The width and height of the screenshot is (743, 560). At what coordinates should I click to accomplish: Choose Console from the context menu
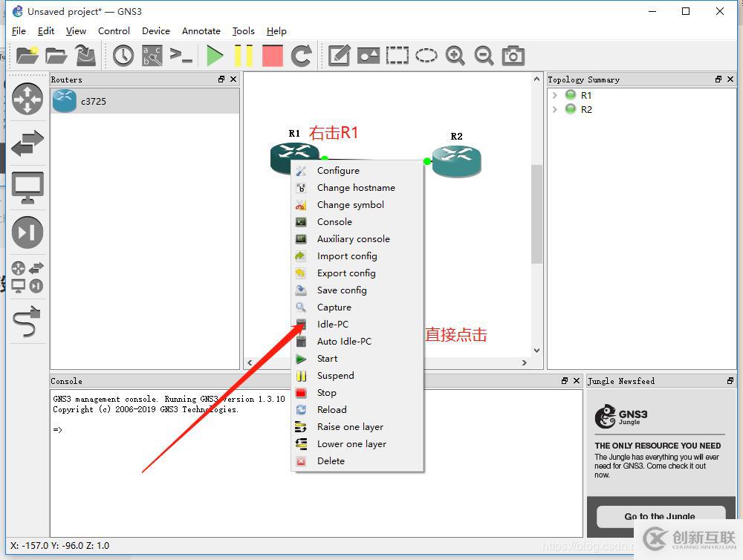pyautogui.click(x=357, y=222)
